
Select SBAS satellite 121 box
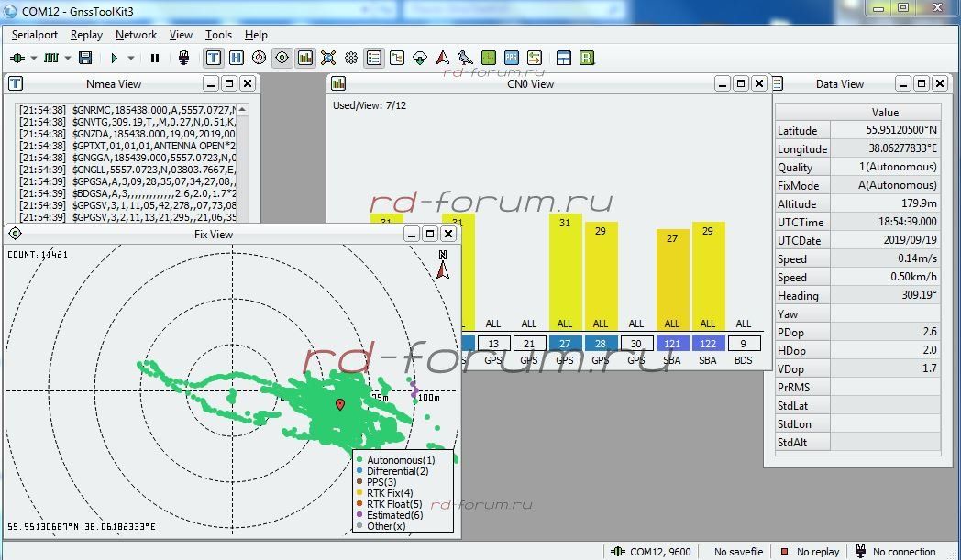(x=672, y=344)
